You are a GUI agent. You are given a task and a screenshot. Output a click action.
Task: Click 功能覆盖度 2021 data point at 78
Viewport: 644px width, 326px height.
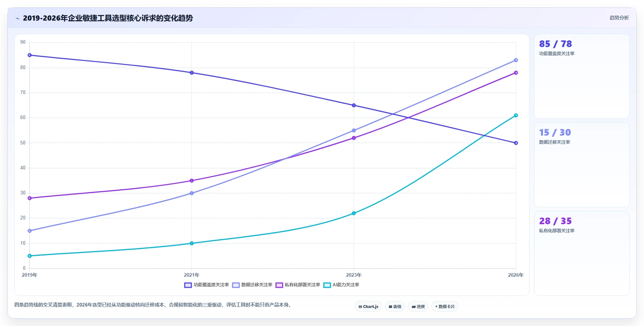192,73
